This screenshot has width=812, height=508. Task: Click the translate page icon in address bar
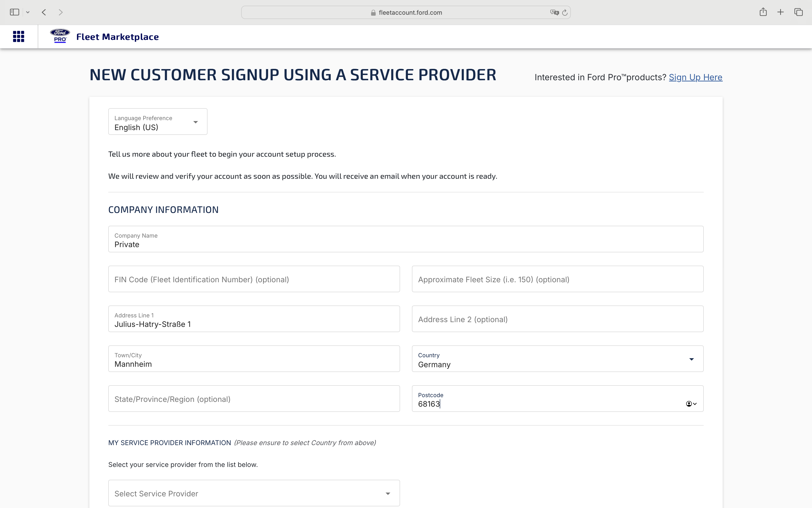click(x=554, y=12)
